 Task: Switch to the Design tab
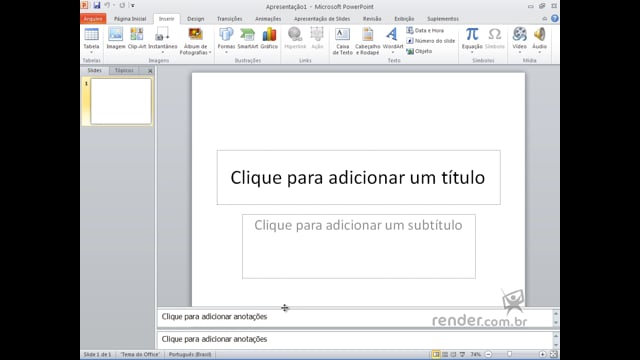click(196, 19)
